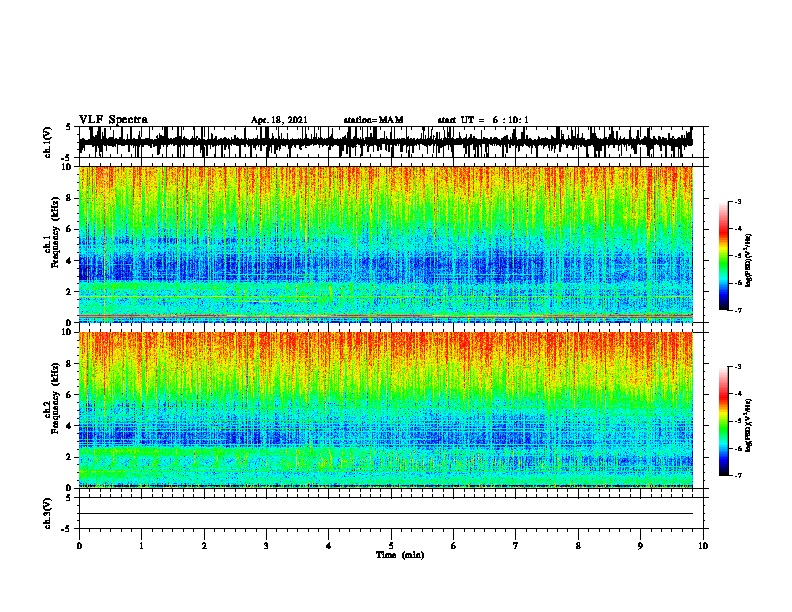Image resolution: width=792 pixels, height=612 pixels.
Task: Click the ch.1(V) waveform panel
Action: coord(390,142)
